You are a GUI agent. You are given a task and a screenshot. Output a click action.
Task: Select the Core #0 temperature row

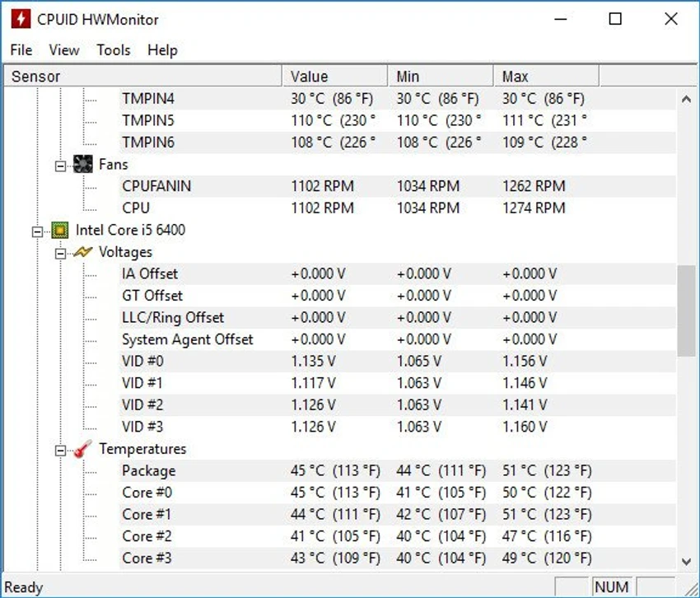point(397,493)
